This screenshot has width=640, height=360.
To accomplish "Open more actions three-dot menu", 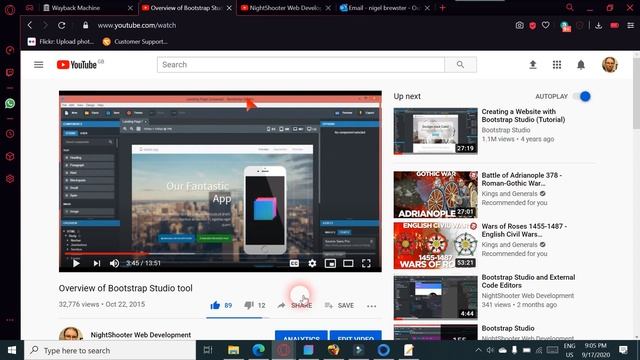I will [x=371, y=306].
